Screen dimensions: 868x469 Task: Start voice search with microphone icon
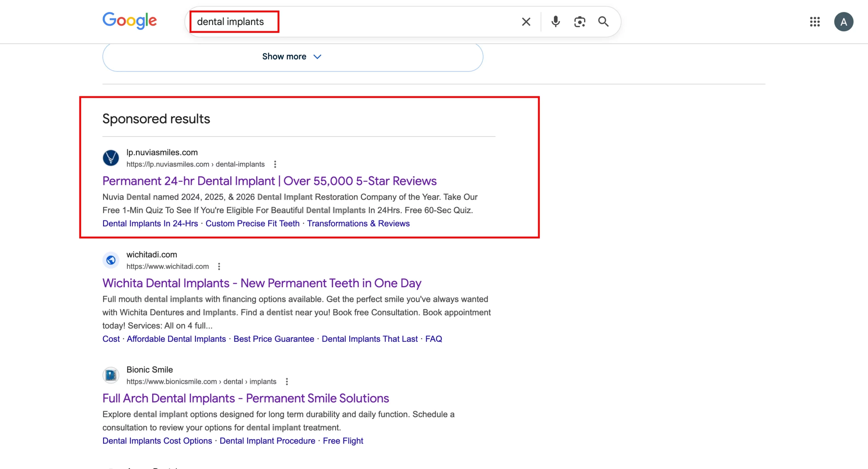click(555, 22)
